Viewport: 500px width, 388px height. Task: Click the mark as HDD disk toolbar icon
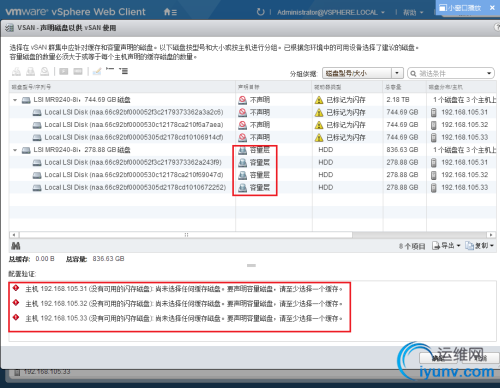[x=78, y=71]
